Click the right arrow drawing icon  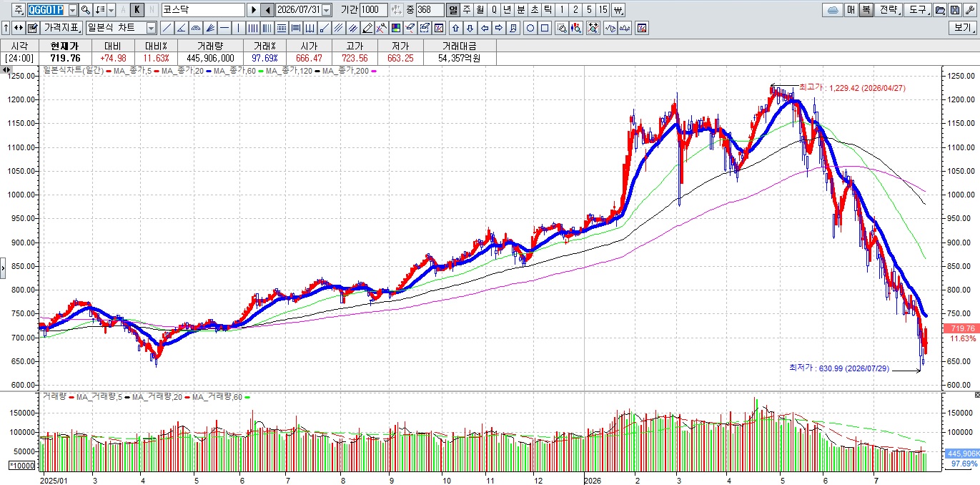click(498, 28)
